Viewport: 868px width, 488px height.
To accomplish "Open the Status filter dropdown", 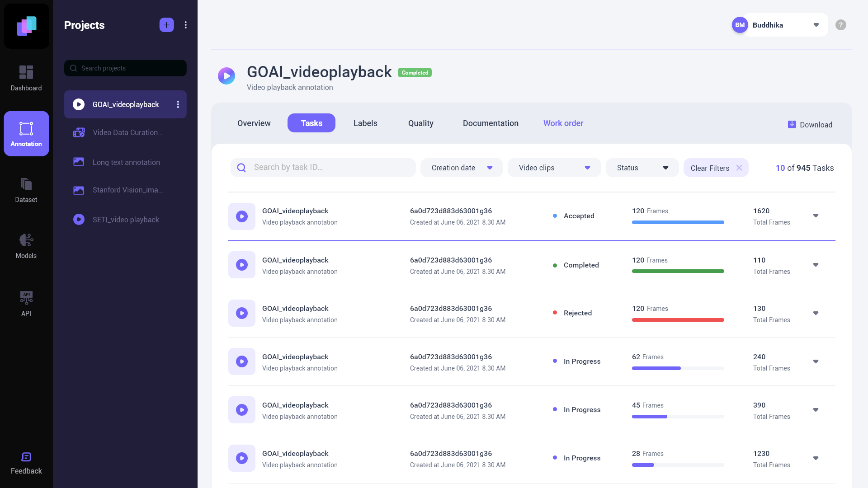I will (x=642, y=167).
